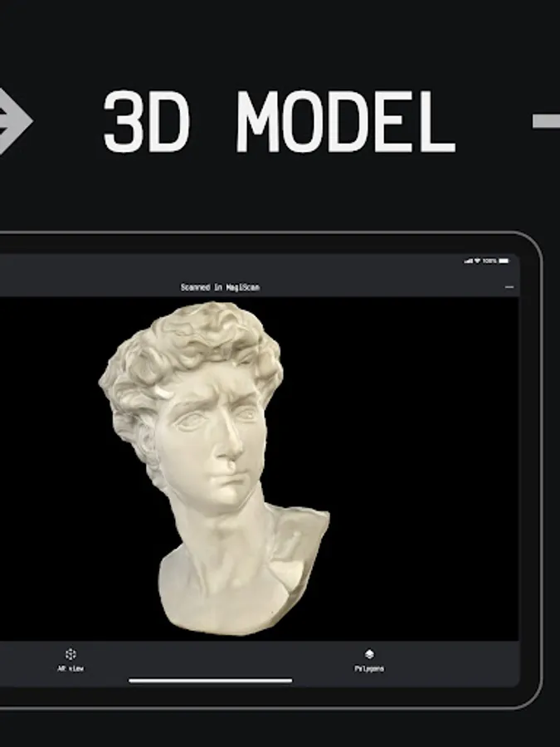The height and width of the screenshot is (747, 560).
Task: Open AR view of the bust
Action: [x=71, y=660]
